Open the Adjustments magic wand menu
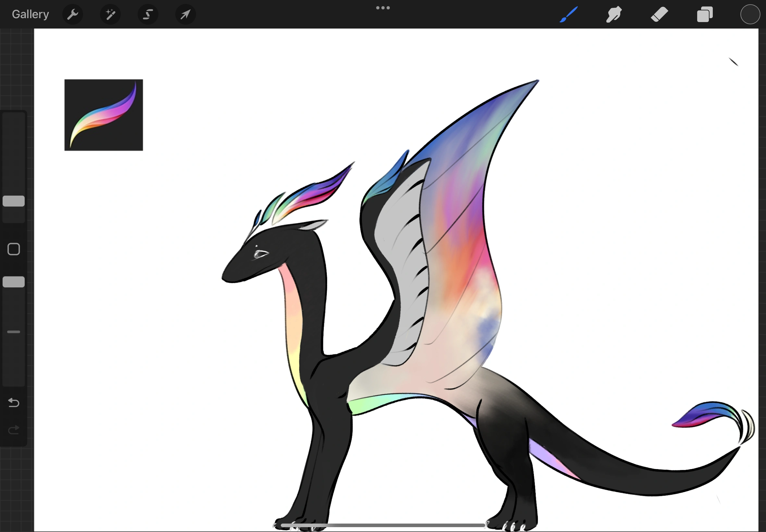 pyautogui.click(x=110, y=14)
